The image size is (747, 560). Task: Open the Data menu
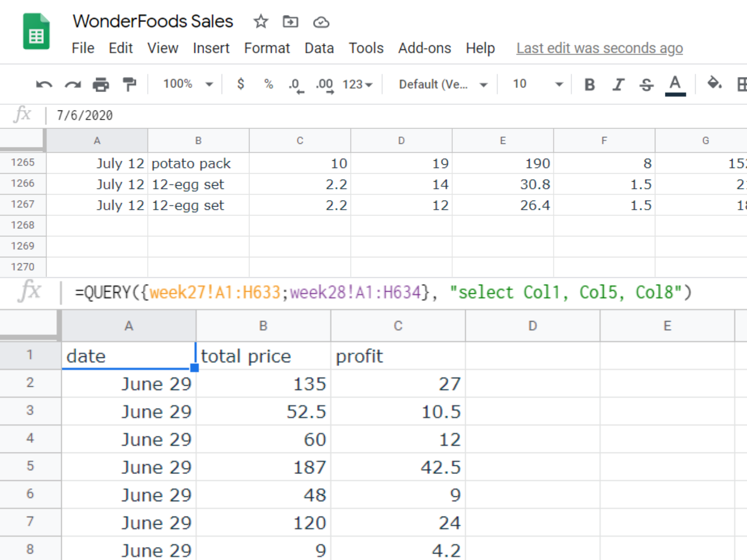coord(319,48)
